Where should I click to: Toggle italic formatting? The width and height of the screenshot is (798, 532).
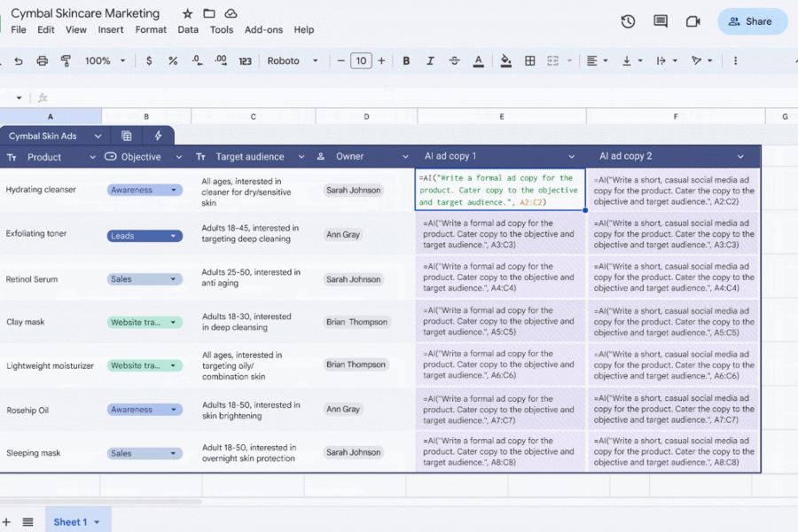[430, 61]
